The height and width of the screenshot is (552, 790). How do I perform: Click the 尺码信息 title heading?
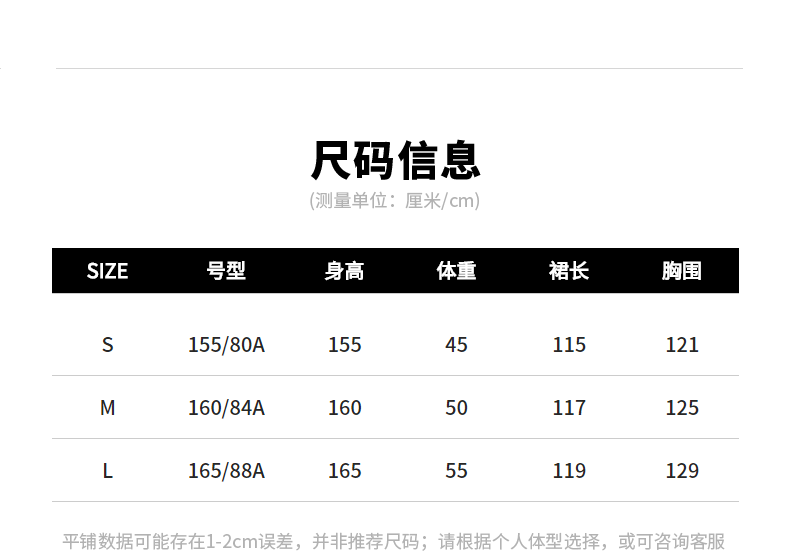(x=395, y=160)
